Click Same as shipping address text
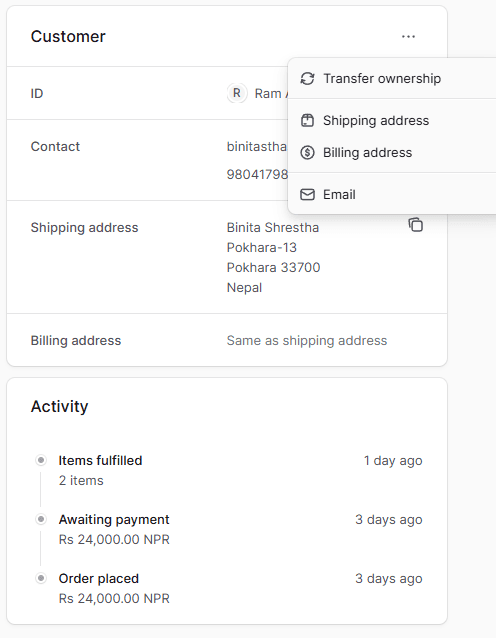This screenshot has width=496, height=638. click(307, 341)
